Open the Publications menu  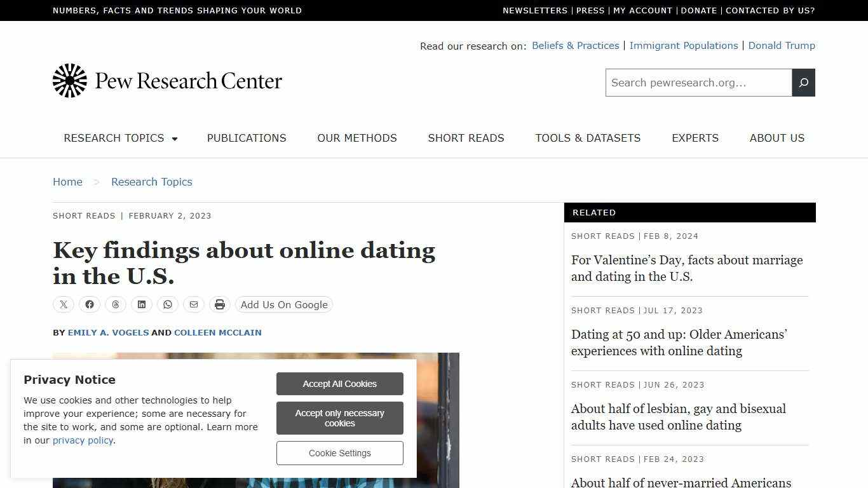[247, 138]
